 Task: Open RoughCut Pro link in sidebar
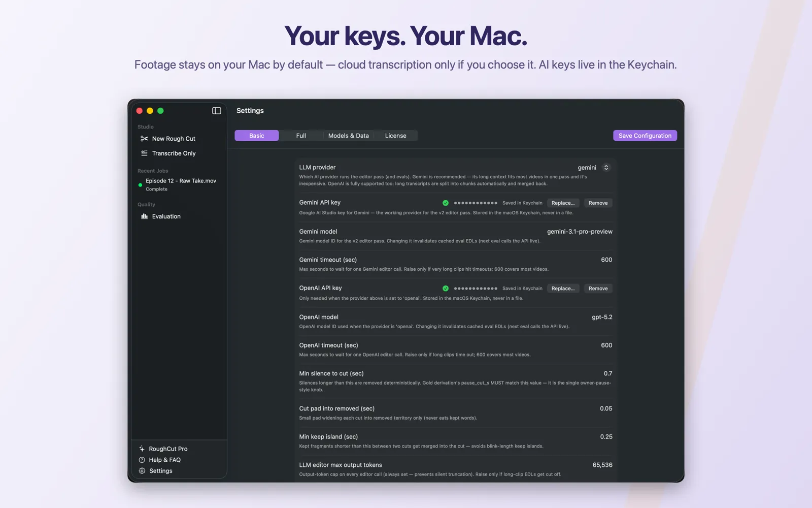click(x=168, y=449)
